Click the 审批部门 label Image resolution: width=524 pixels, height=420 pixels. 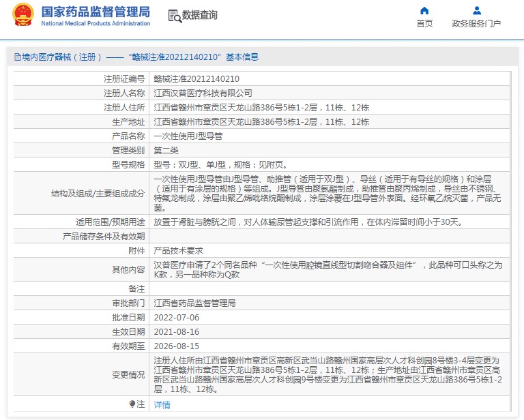(x=128, y=303)
